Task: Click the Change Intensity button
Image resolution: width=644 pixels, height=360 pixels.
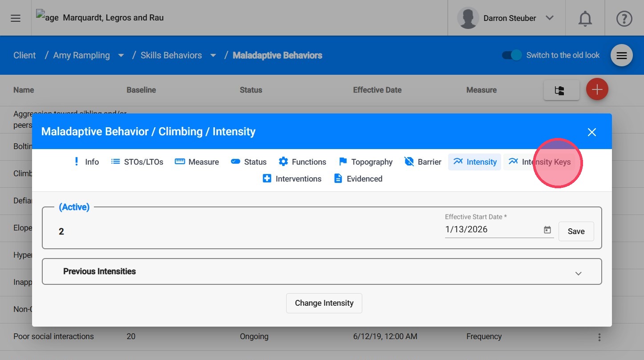Action: coord(324,303)
